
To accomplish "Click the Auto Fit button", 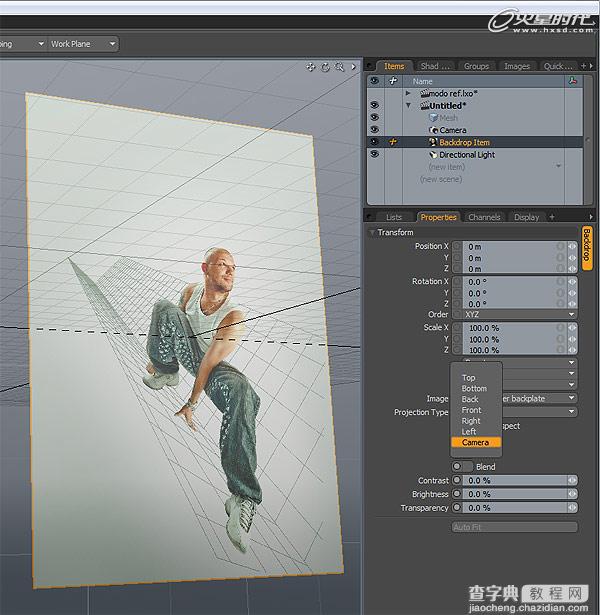I will click(x=514, y=527).
